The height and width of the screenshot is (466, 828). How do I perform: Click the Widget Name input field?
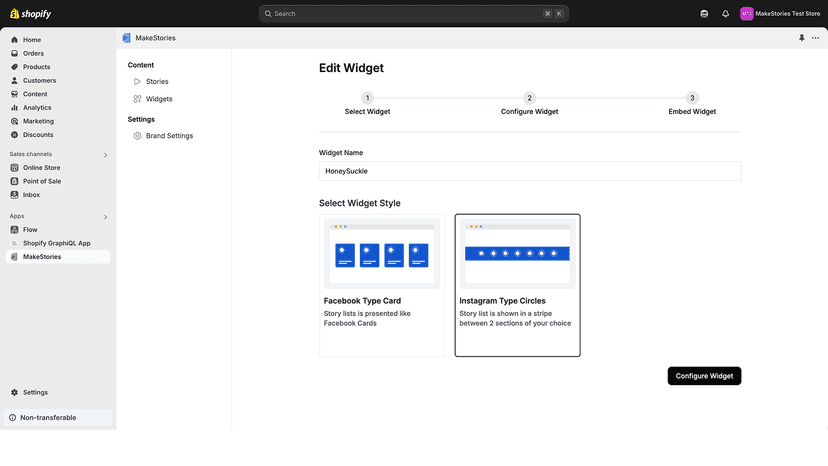coord(530,171)
